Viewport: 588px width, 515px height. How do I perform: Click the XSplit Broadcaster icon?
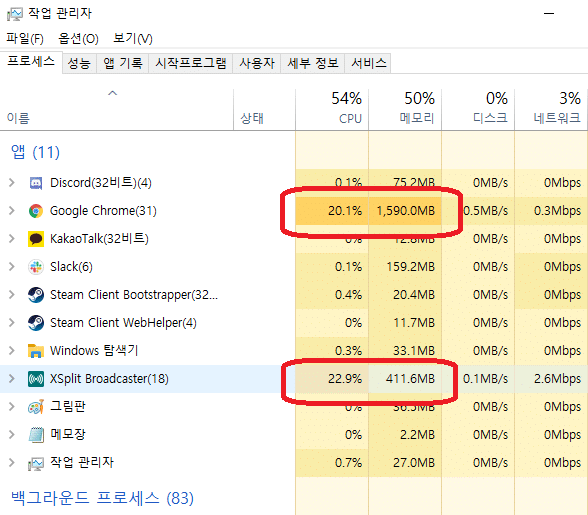(36, 379)
